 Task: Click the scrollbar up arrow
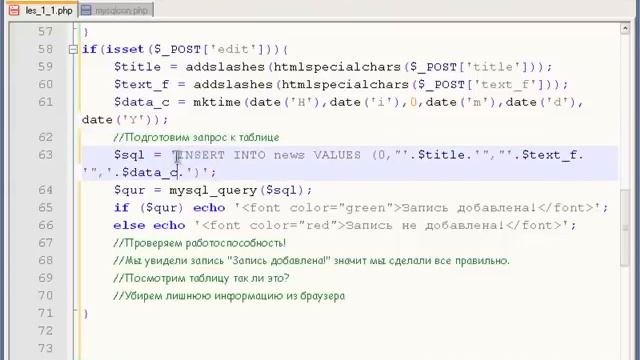[x=625, y=28]
